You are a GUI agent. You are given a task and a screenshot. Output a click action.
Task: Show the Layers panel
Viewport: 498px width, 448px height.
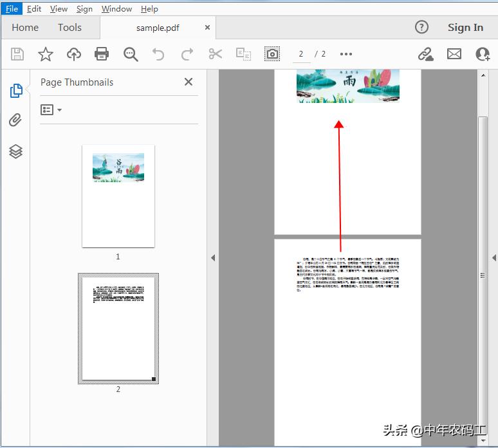point(15,151)
